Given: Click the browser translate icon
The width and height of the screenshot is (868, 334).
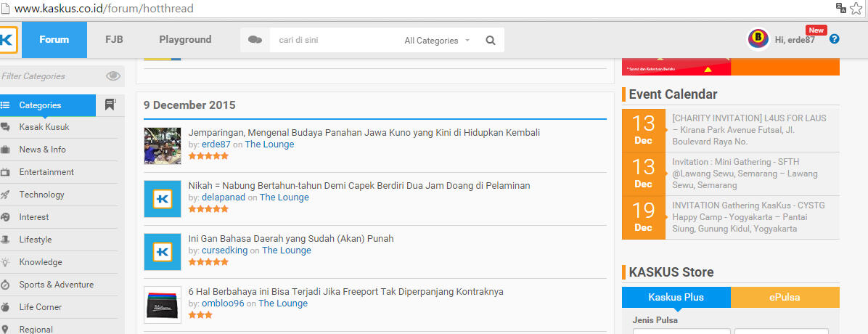Looking at the screenshot, I should coord(841,8).
